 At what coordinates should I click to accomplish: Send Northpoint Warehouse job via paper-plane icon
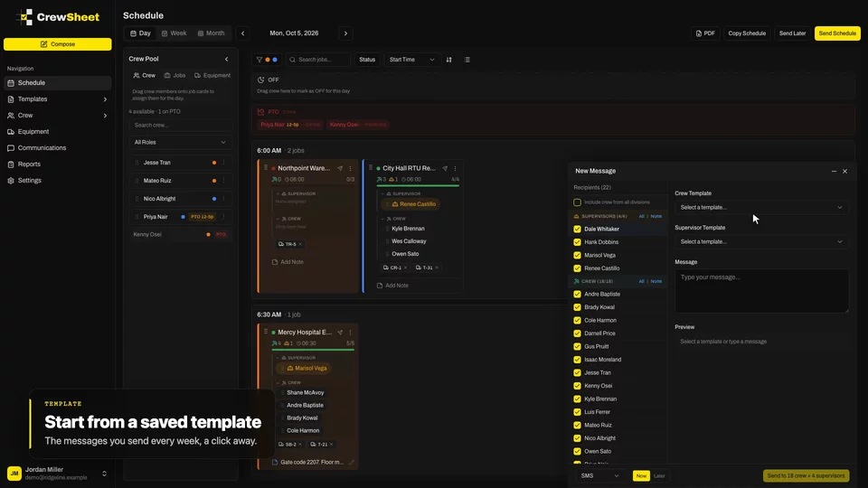(340, 168)
